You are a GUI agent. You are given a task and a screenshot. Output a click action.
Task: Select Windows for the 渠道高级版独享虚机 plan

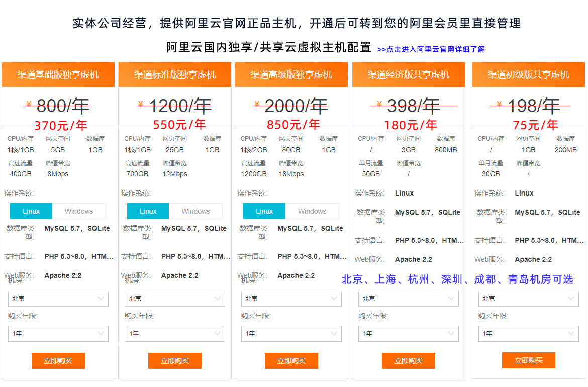(312, 211)
